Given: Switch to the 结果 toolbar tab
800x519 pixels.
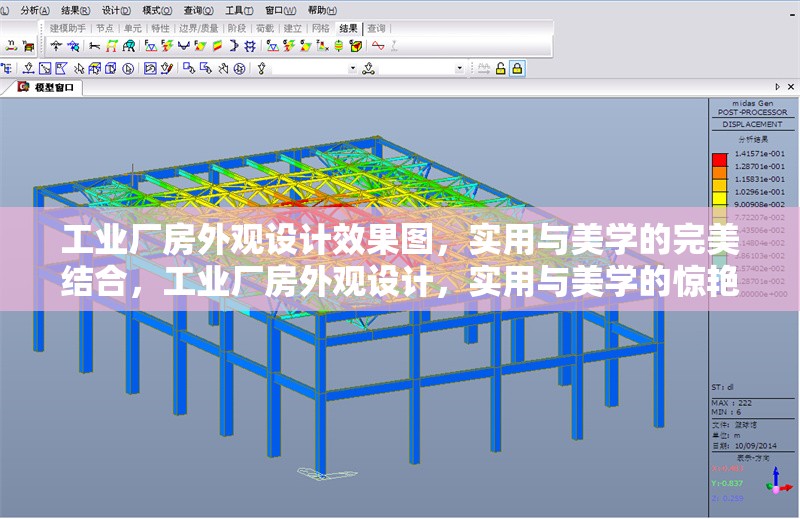Looking at the screenshot, I should (347, 29).
